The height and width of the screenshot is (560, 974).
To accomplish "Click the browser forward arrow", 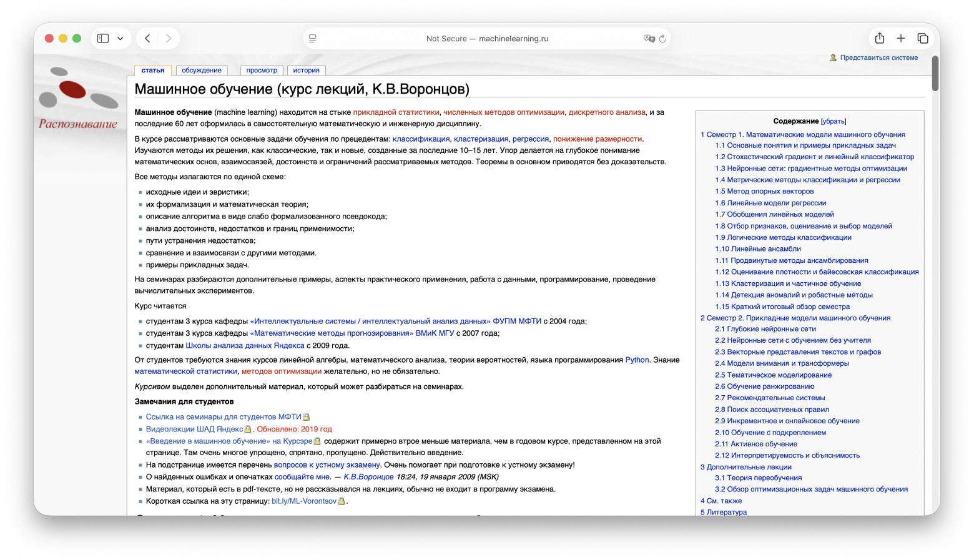I will click(169, 39).
